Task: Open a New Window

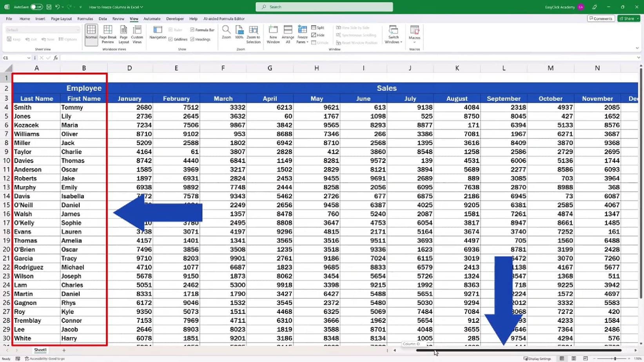Action: pos(273,33)
